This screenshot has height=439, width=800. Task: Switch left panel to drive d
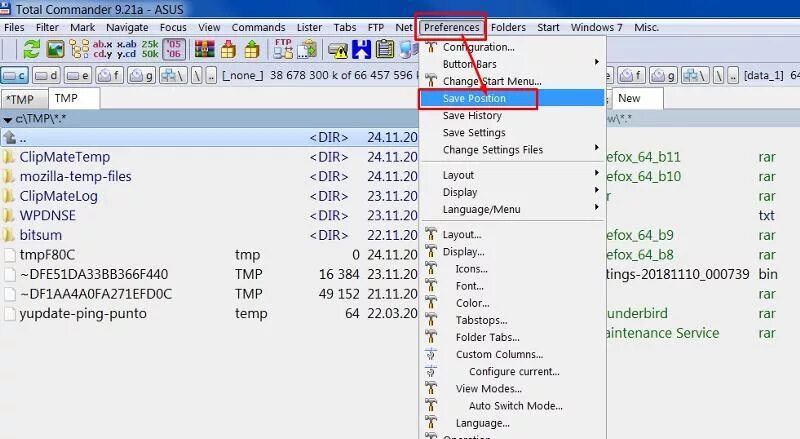point(46,76)
